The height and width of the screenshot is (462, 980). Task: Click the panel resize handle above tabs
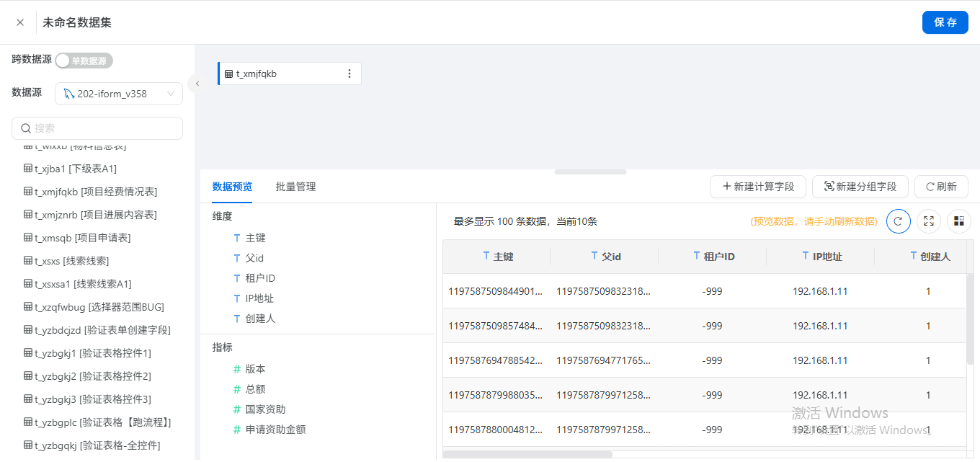[590, 172]
